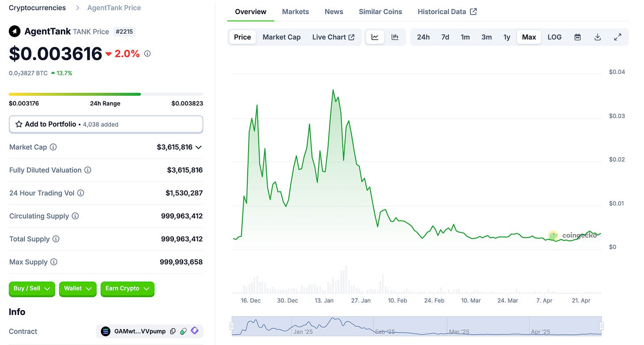
Task: Click the green pill icon beside contract
Action: (183, 331)
